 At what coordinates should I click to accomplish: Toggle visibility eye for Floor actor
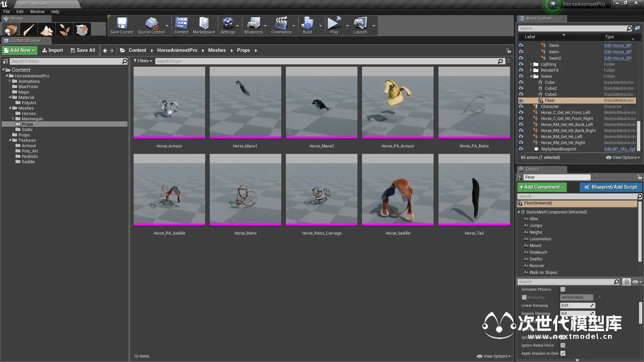[x=521, y=101]
